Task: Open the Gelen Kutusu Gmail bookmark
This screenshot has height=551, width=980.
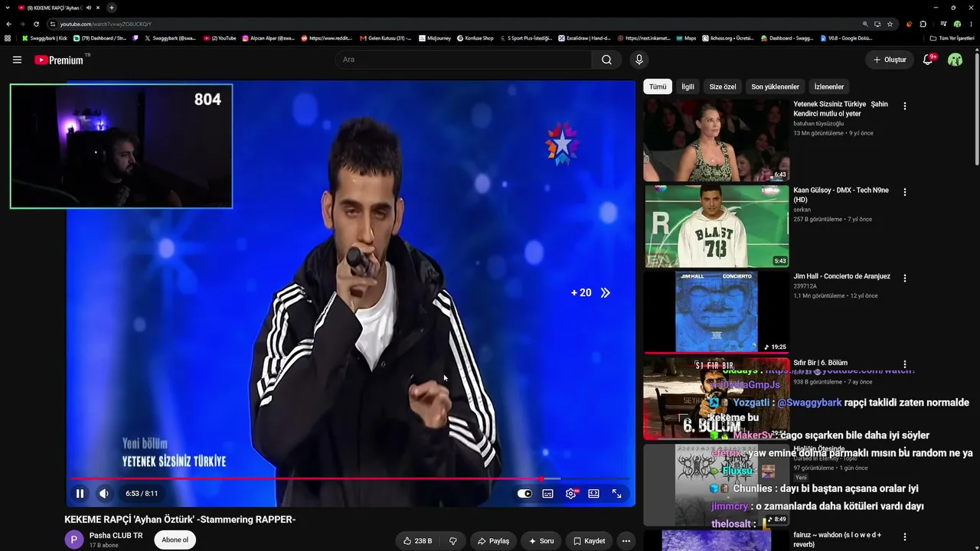Action: [385, 37]
